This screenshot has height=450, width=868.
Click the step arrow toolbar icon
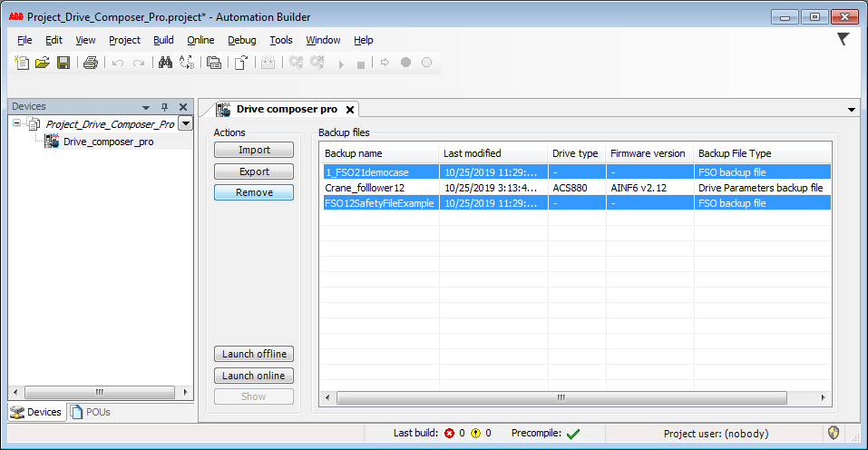385,63
